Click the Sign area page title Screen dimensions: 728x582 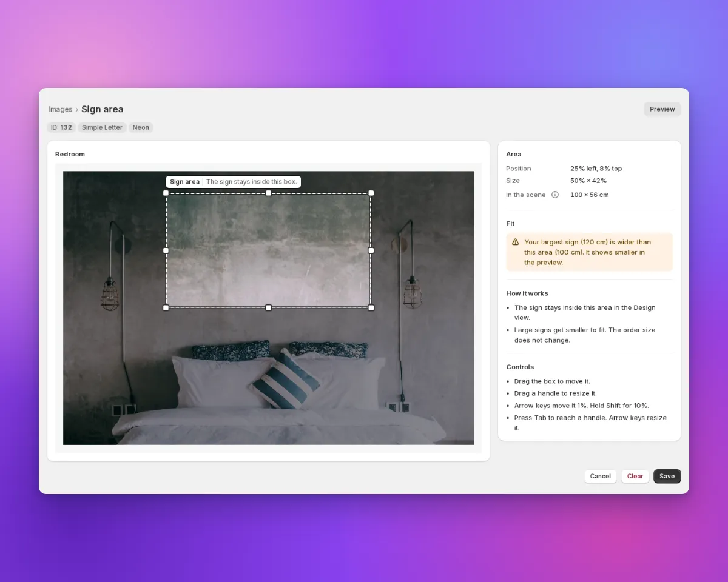(x=103, y=109)
